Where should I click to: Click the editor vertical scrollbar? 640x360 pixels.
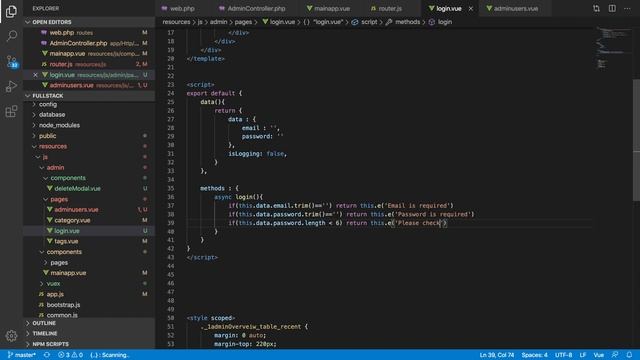[636, 140]
